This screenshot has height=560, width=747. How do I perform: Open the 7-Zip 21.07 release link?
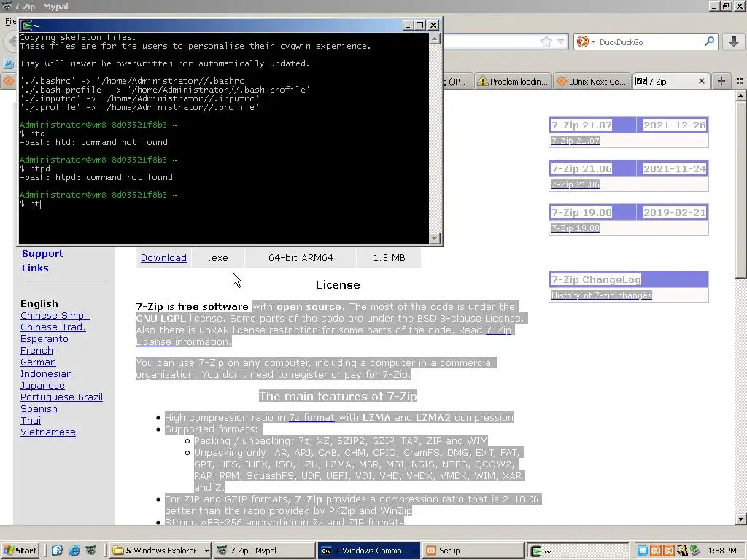click(x=575, y=141)
